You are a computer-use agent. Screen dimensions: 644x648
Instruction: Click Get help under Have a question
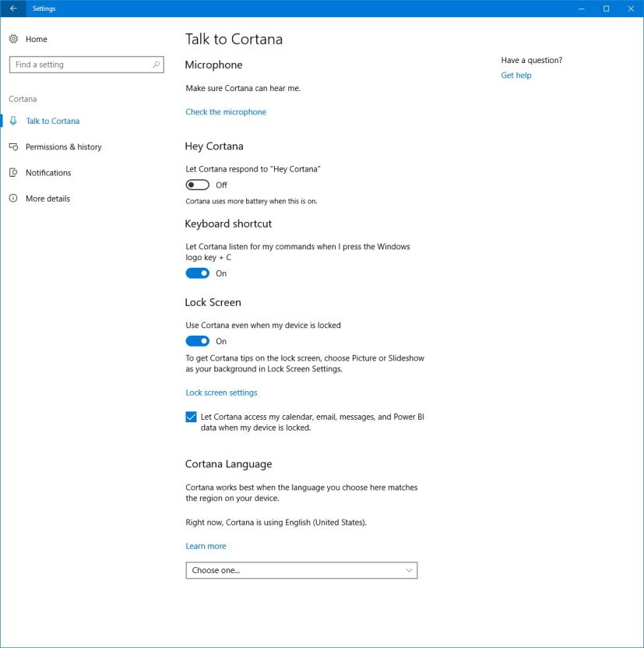[516, 75]
